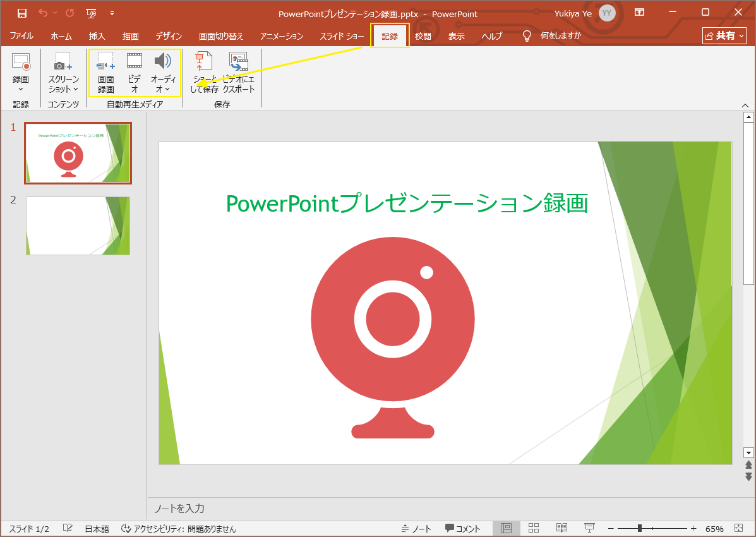Open the 録画 dropdown arrow
Image resolution: width=756 pixels, height=537 pixels.
pyautogui.click(x=21, y=88)
